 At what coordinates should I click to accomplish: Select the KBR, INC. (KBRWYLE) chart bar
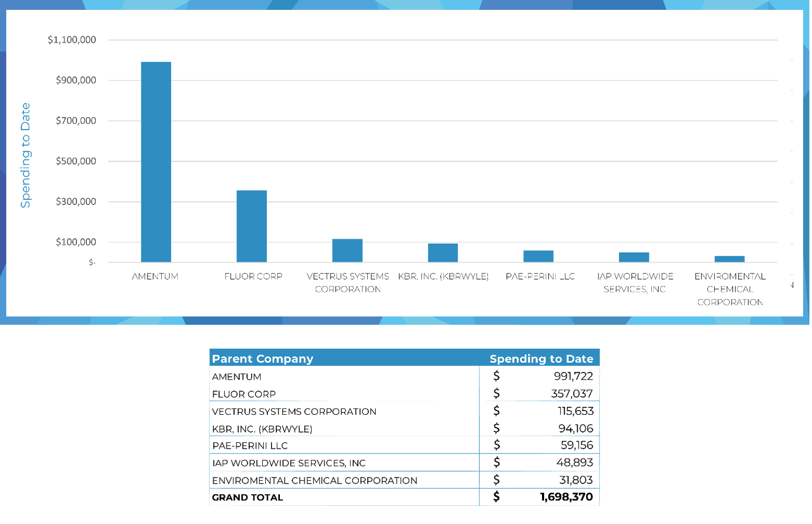point(443,253)
